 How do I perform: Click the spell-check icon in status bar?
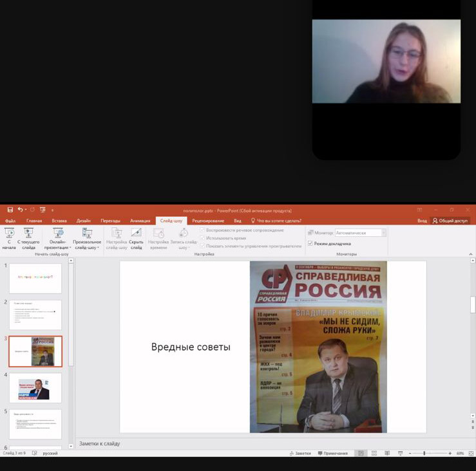point(34,453)
